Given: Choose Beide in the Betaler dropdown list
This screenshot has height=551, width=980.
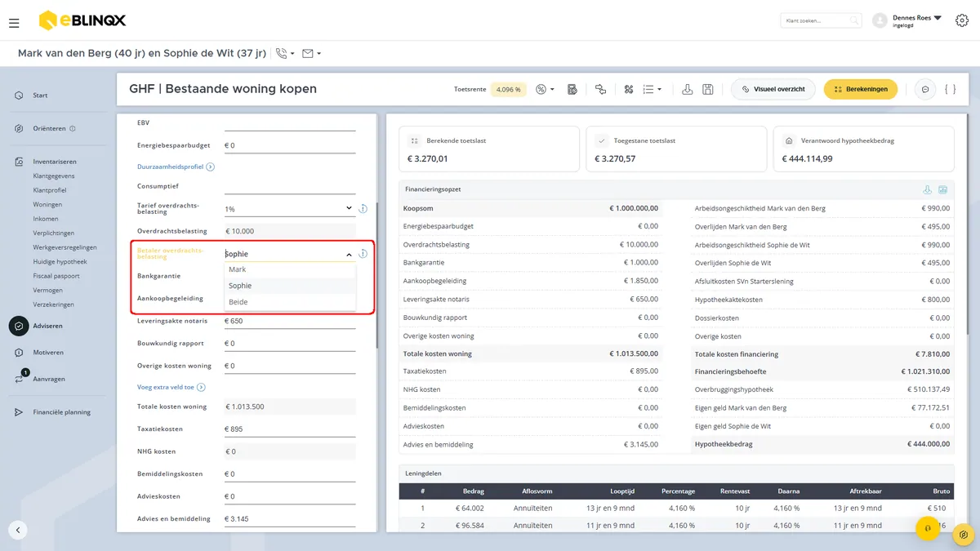Looking at the screenshot, I should click(290, 302).
